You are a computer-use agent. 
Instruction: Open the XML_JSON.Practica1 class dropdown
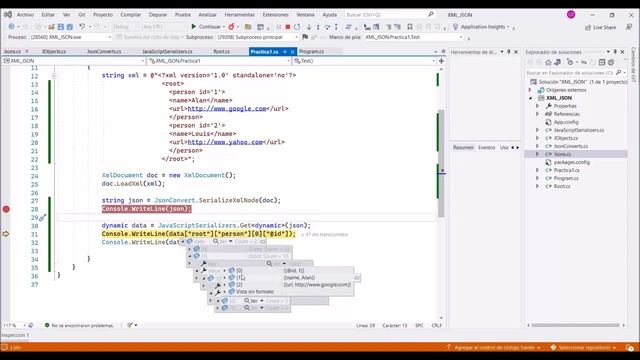pyautogui.click(x=219, y=61)
